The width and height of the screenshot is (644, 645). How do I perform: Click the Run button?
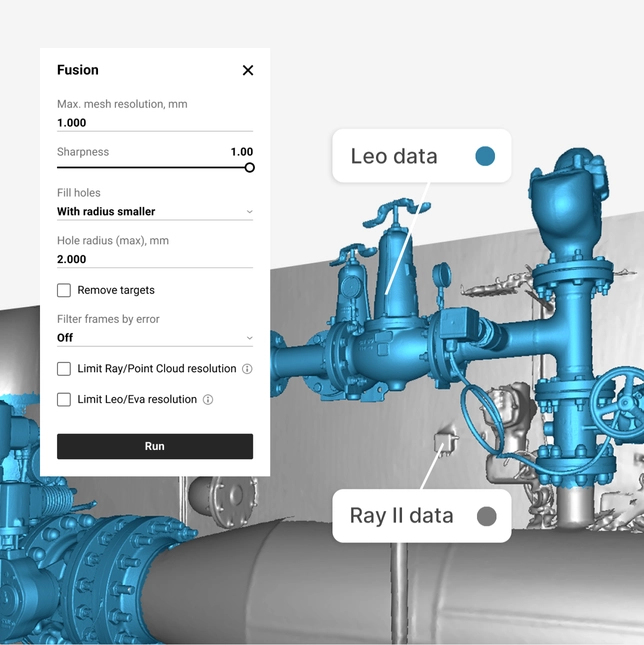coord(155,446)
